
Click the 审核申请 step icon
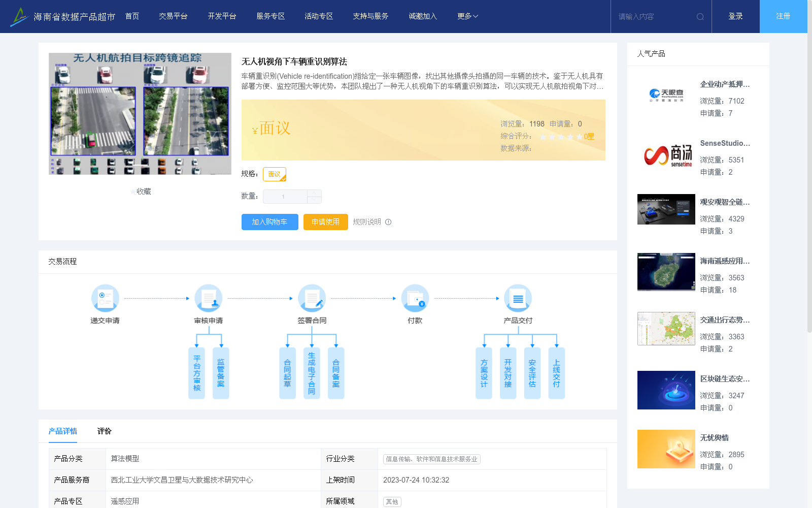(x=209, y=298)
